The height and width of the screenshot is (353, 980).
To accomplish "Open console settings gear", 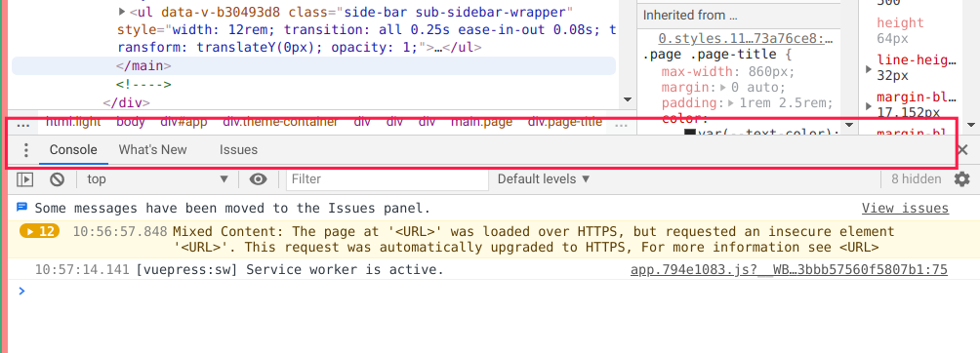I will [x=961, y=179].
